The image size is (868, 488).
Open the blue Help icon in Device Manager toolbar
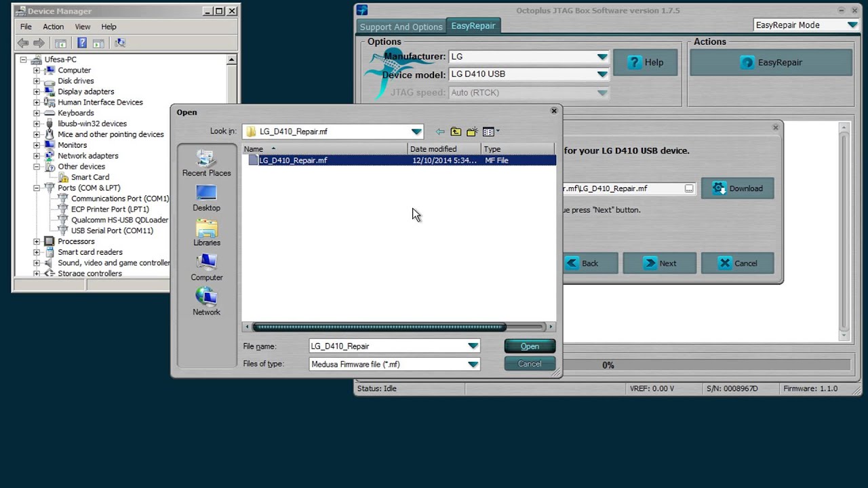tap(82, 43)
